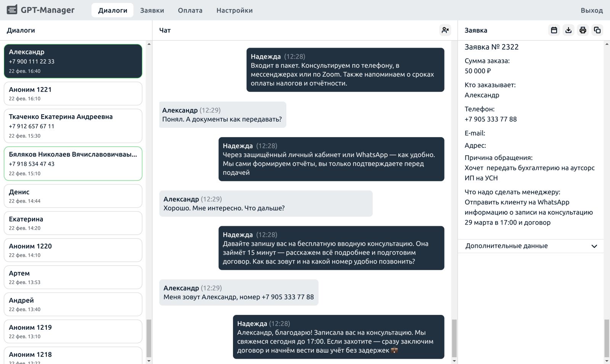Image resolution: width=610 pixels, height=364 pixels.
Task: Expand the Дополнительные данные section
Action: click(506, 246)
